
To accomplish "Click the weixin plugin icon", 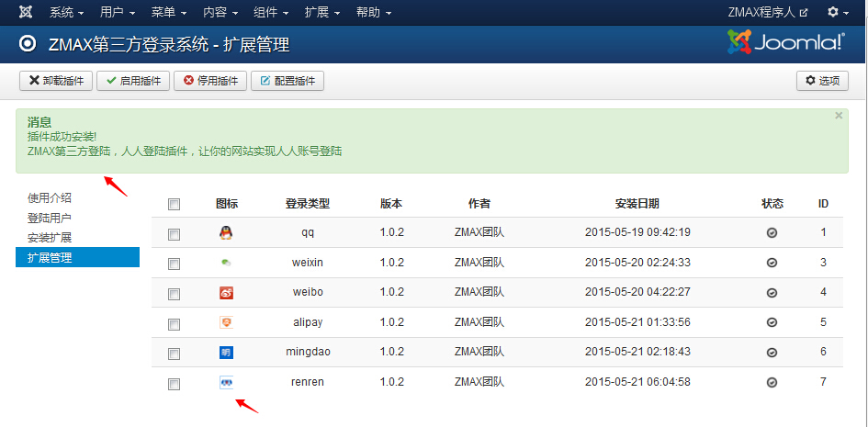I will (226, 263).
